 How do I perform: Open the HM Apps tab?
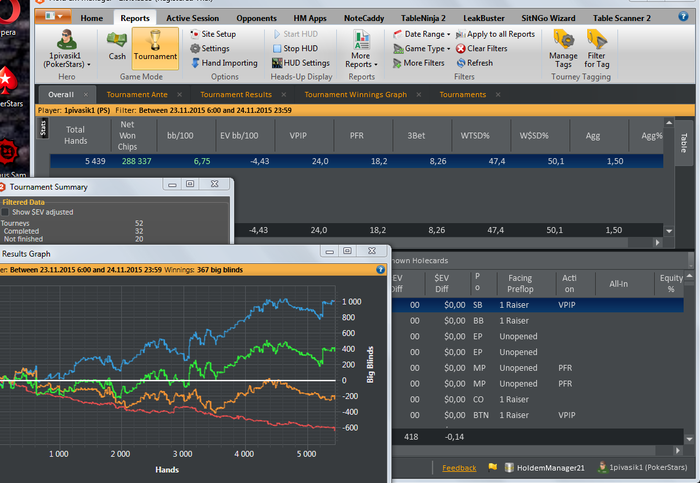tap(310, 18)
